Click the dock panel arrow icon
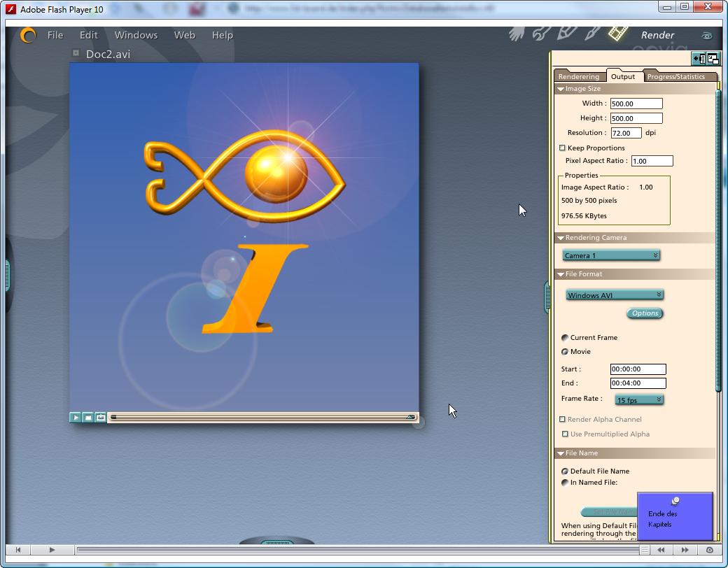This screenshot has height=568, width=728. 699,59
